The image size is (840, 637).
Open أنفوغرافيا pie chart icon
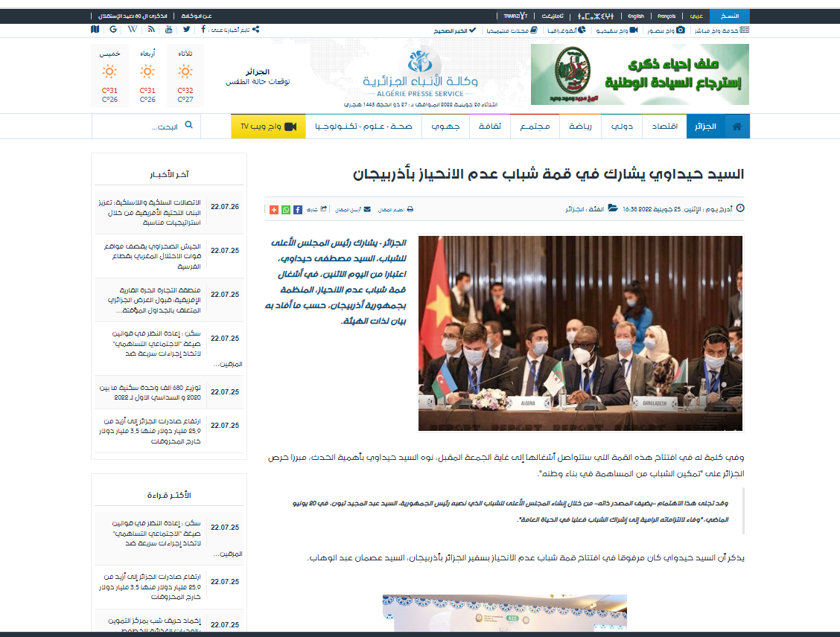pyautogui.click(x=582, y=30)
